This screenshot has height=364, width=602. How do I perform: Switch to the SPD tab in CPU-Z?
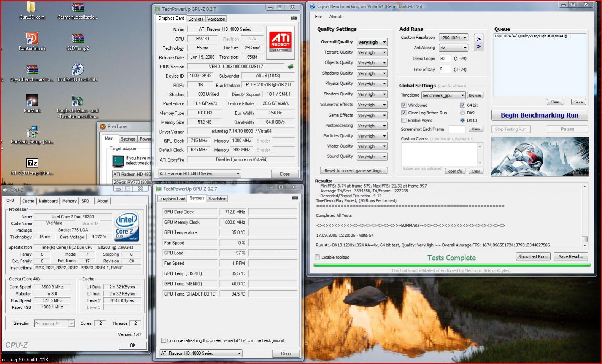[x=85, y=201]
